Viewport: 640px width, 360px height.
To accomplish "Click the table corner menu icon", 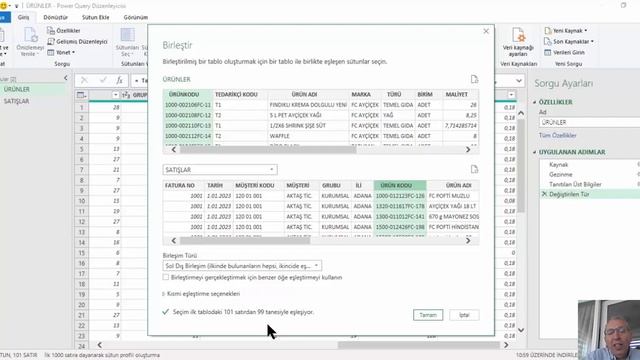I will (x=81, y=95).
